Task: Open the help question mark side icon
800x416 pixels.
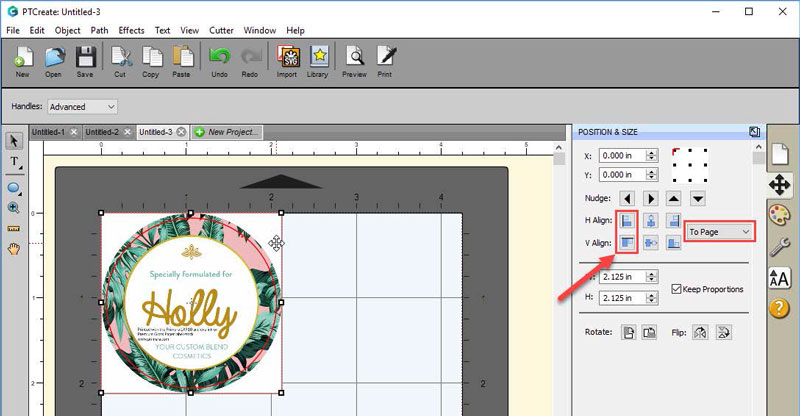Action: pos(780,309)
